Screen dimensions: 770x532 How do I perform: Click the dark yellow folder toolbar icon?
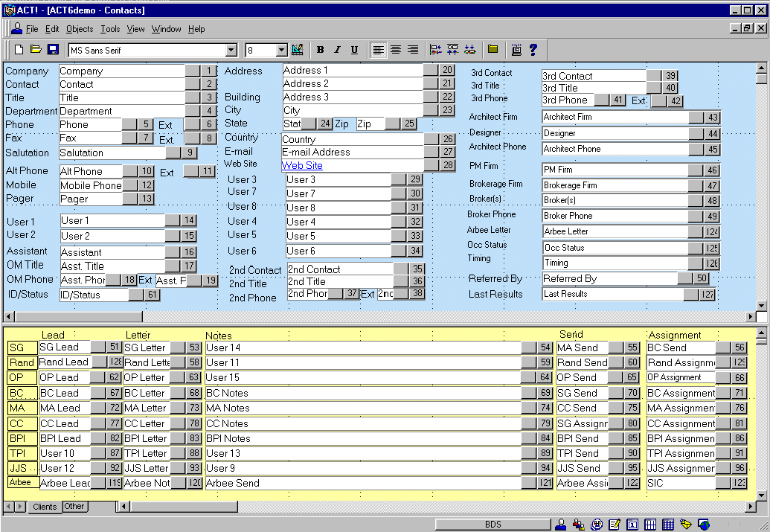[x=493, y=49]
